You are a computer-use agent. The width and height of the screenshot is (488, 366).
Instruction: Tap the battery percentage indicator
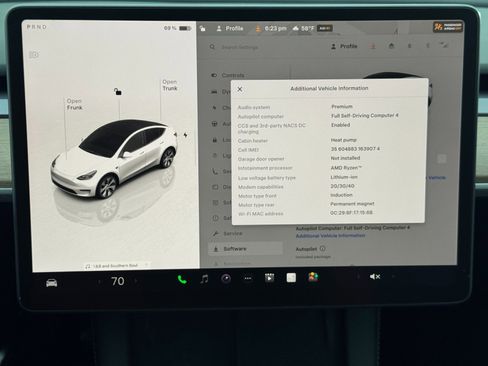pos(177,28)
